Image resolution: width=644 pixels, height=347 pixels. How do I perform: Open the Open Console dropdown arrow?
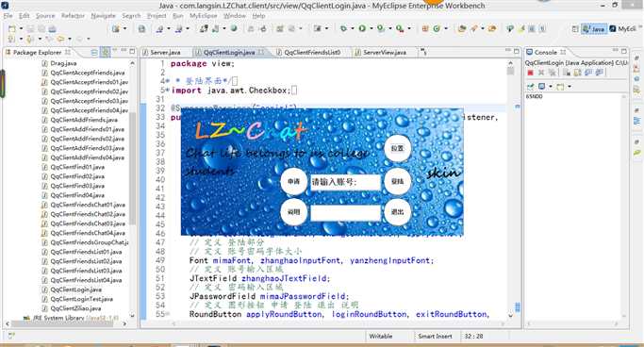point(570,86)
